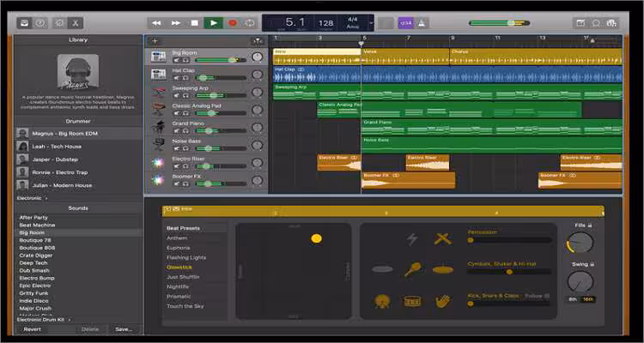Select the Euphoria beat preset

coord(179,248)
